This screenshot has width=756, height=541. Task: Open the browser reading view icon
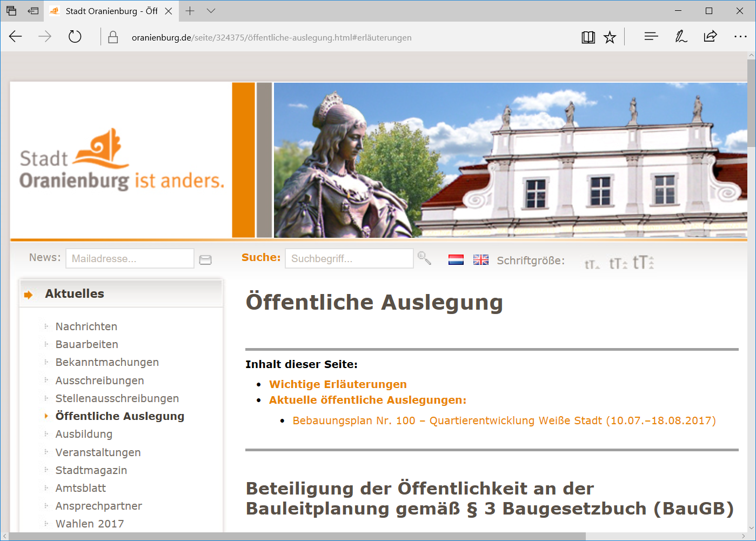click(588, 37)
